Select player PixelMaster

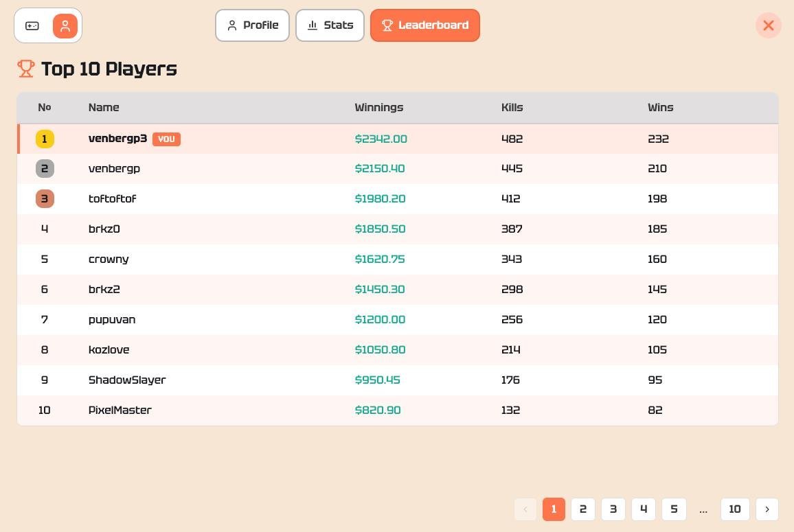point(120,410)
